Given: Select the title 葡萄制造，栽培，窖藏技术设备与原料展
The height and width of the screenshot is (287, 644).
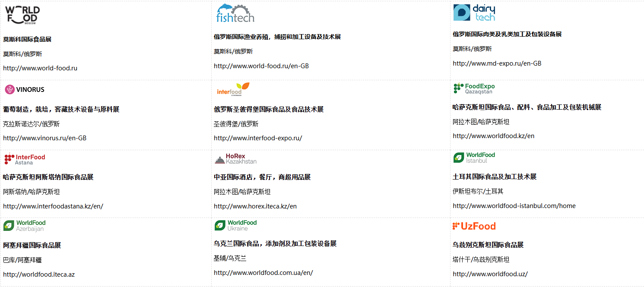Looking at the screenshot, I should click(x=61, y=110).
